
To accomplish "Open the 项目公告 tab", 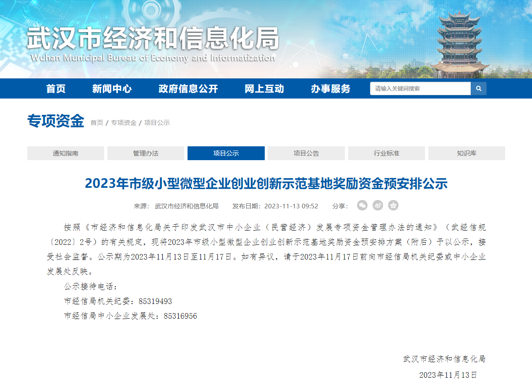I will (306, 153).
